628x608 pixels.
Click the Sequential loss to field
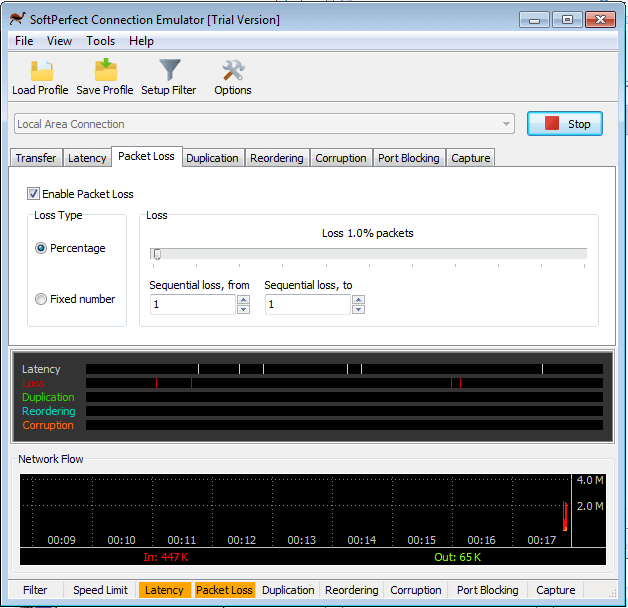[x=308, y=304]
